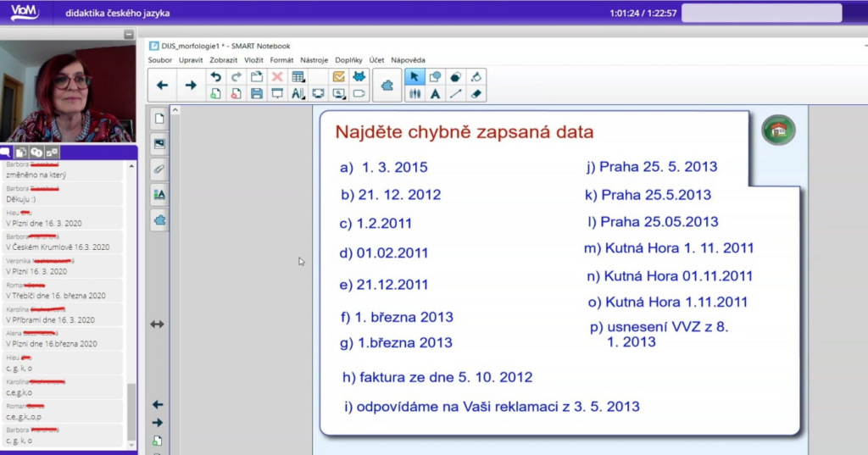Click the green house home button on the slide
868x455 pixels.
click(x=777, y=130)
